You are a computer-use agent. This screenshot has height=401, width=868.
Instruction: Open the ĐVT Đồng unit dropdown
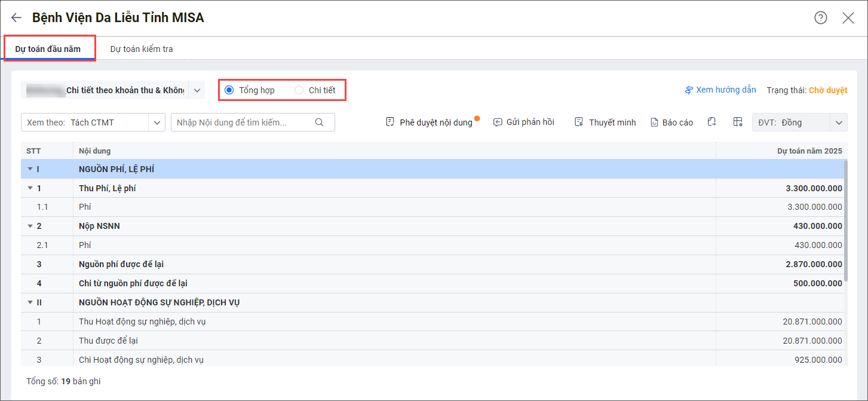(839, 123)
